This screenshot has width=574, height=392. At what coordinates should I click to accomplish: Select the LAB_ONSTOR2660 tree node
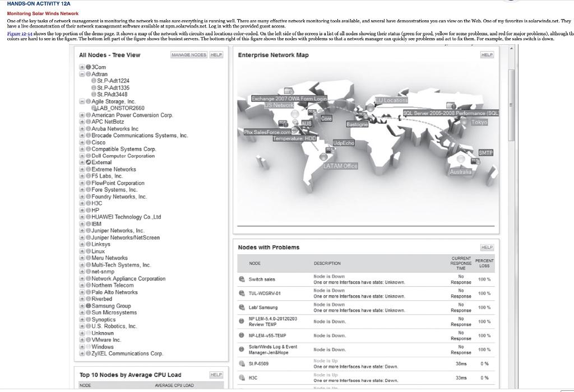tap(121, 108)
